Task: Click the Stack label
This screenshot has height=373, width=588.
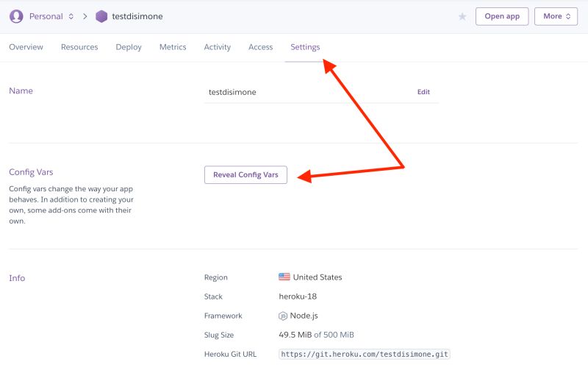Action: coord(213,296)
